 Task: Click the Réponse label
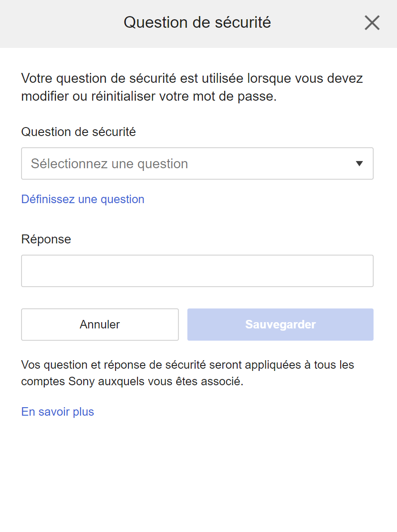(46, 239)
